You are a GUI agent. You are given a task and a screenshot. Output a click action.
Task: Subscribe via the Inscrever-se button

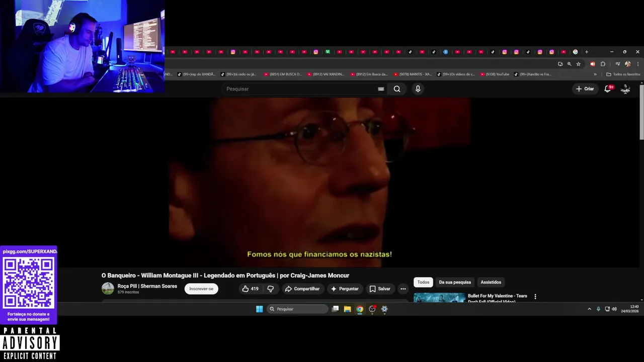[x=201, y=289]
